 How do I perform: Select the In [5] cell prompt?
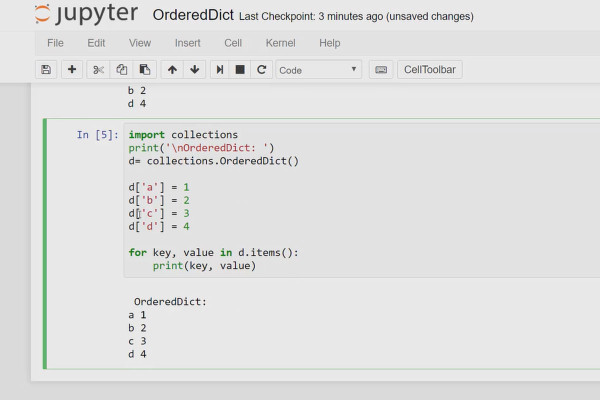[98, 135]
